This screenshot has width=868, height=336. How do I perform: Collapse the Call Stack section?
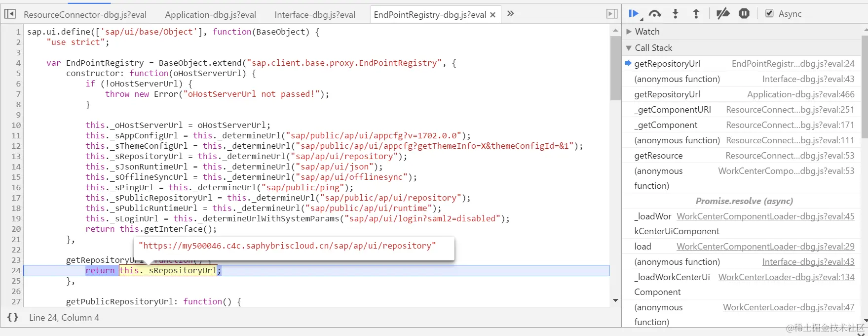[629, 48]
